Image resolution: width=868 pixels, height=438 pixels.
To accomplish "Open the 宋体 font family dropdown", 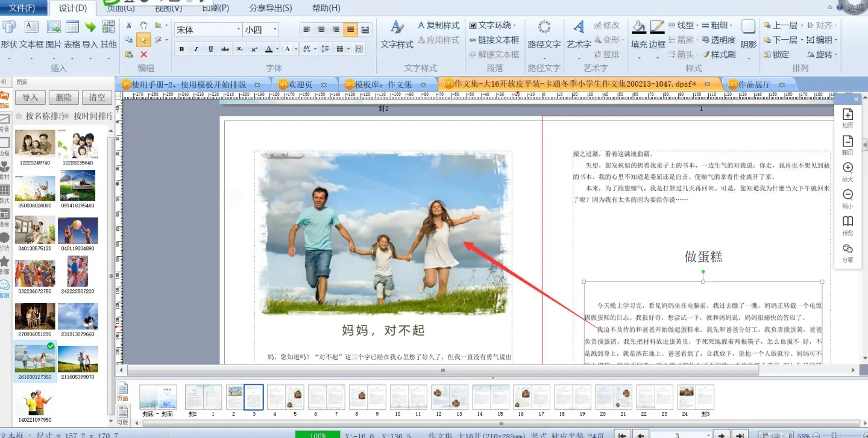I will pos(239,30).
